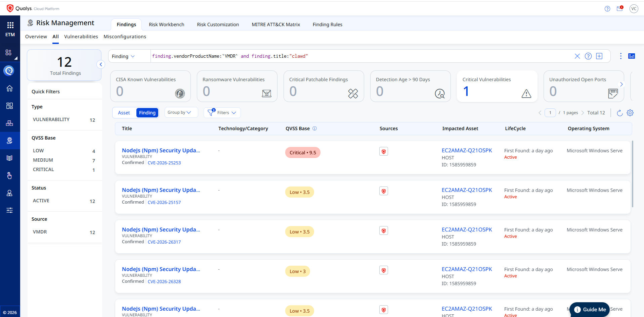This screenshot has width=644, height=317.
Task: Toggle the chart view icon beside search
Action: point(632,56)
